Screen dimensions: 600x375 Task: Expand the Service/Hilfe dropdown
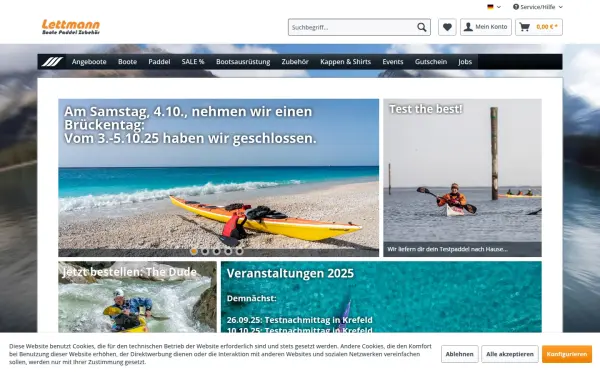coord(538,7)
